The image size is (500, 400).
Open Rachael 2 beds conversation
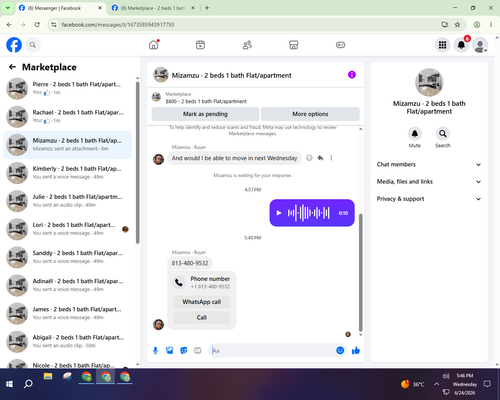pyautogui.click(x=67, y=117)
